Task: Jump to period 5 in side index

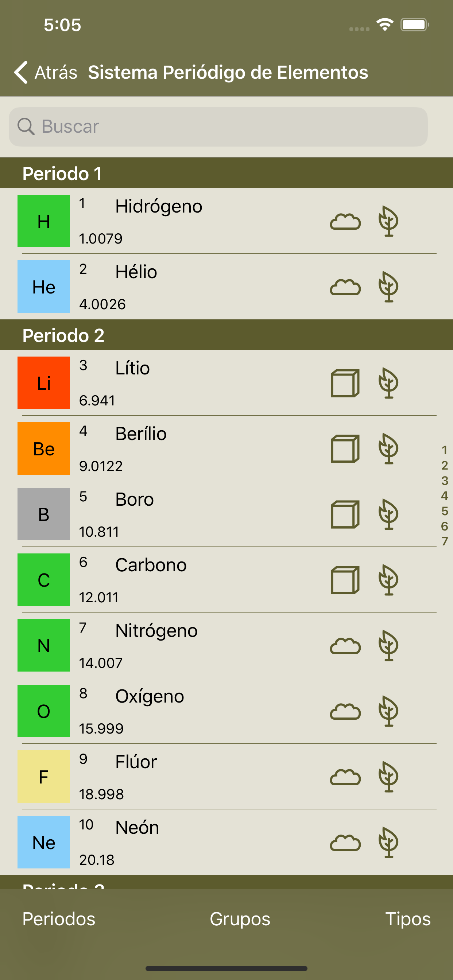Action: pyautogui.click(x=444, y=511)
